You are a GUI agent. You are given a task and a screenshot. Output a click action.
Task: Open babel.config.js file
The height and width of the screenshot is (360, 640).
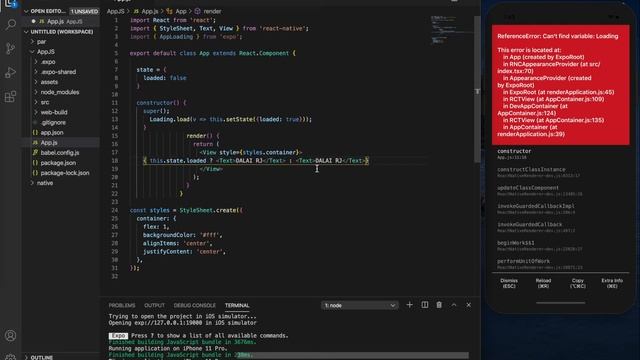pyautogui.click(x=61, y=153)
